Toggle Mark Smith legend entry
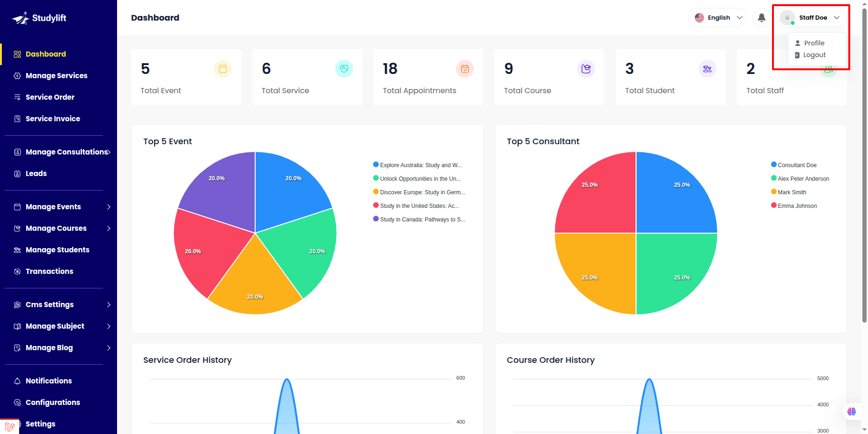868x434 pixels. (788, 192)
